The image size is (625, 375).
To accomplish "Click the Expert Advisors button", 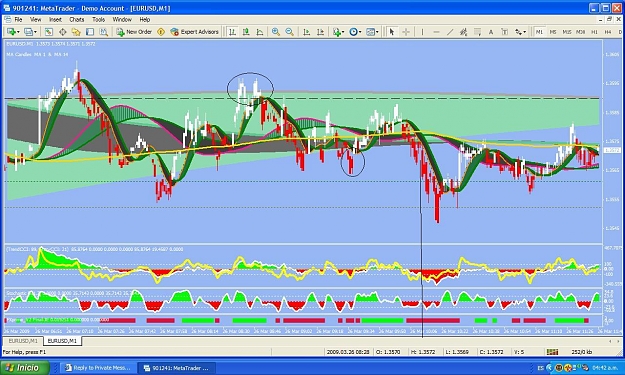I will [195, 32].
